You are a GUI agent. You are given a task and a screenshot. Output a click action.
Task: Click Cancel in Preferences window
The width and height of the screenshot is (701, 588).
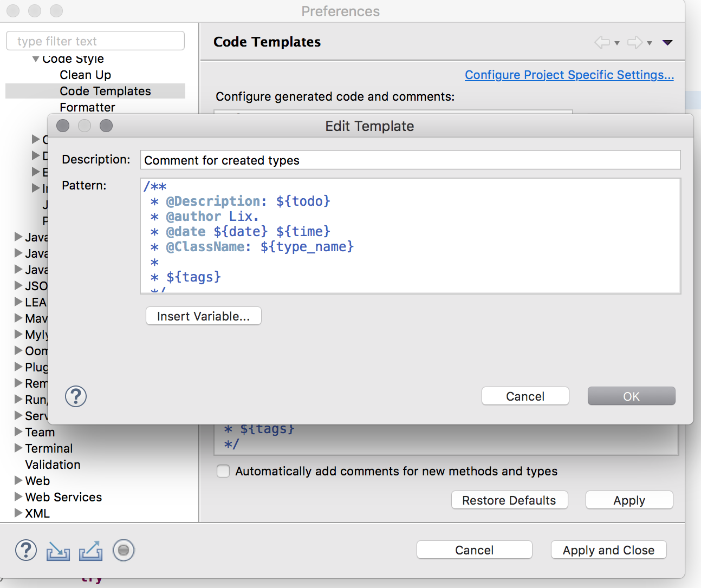475,550
